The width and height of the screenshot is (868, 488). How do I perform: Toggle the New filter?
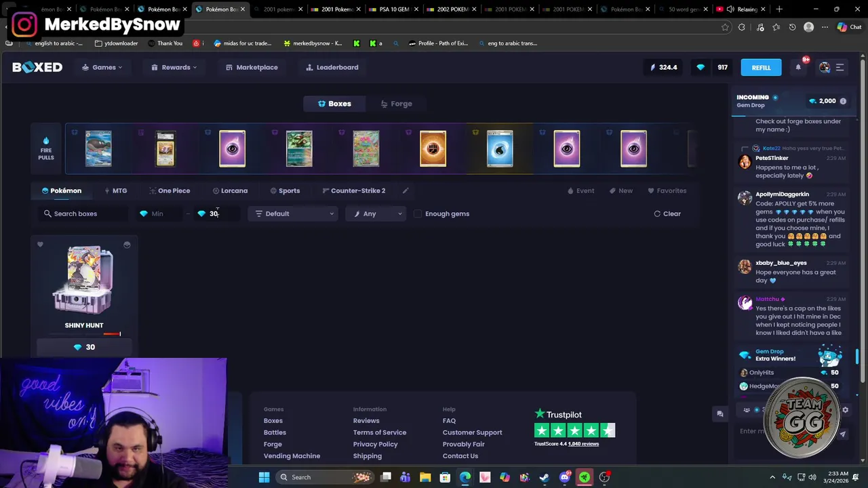[620, 190]
